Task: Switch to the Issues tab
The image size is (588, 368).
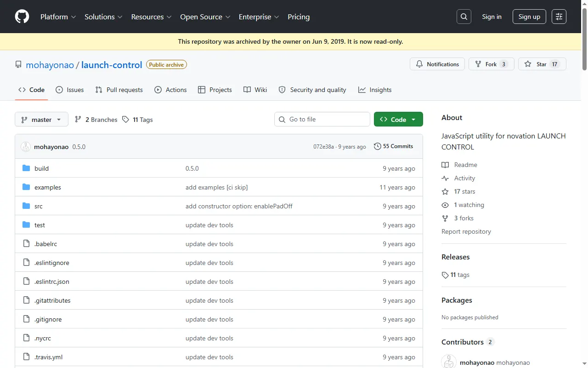Action: point(69,90)
